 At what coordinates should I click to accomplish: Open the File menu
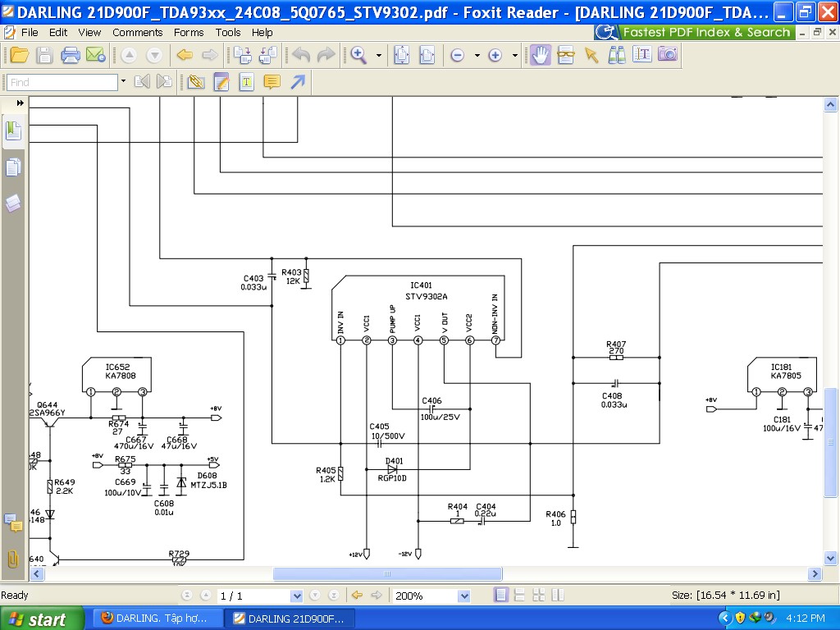pos(30,33)
